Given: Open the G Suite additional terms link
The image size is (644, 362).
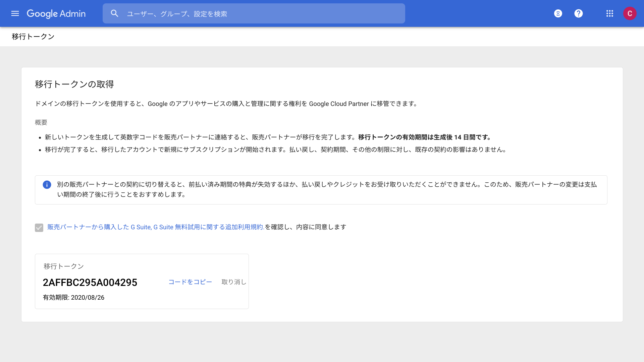Looking at the screenshot, I should coord(156,227).
